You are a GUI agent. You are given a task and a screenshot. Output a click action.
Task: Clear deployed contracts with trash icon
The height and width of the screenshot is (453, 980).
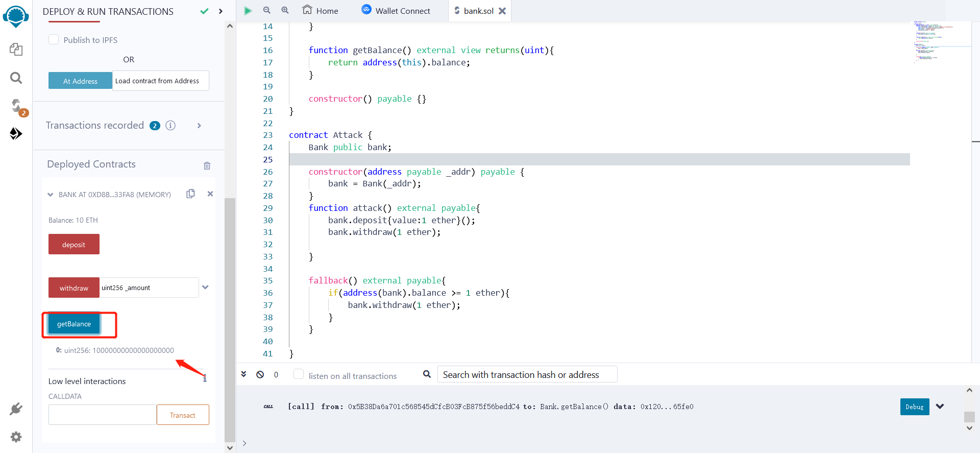point(207,165)
